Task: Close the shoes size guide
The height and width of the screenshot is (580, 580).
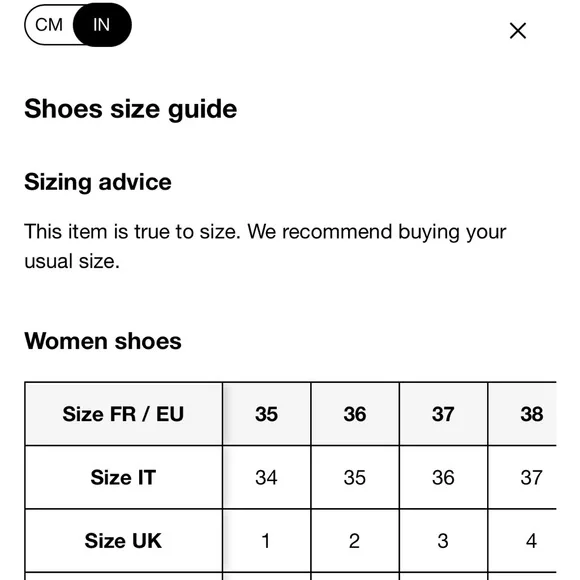Action: pyautogui.click(x=517, y=31)
